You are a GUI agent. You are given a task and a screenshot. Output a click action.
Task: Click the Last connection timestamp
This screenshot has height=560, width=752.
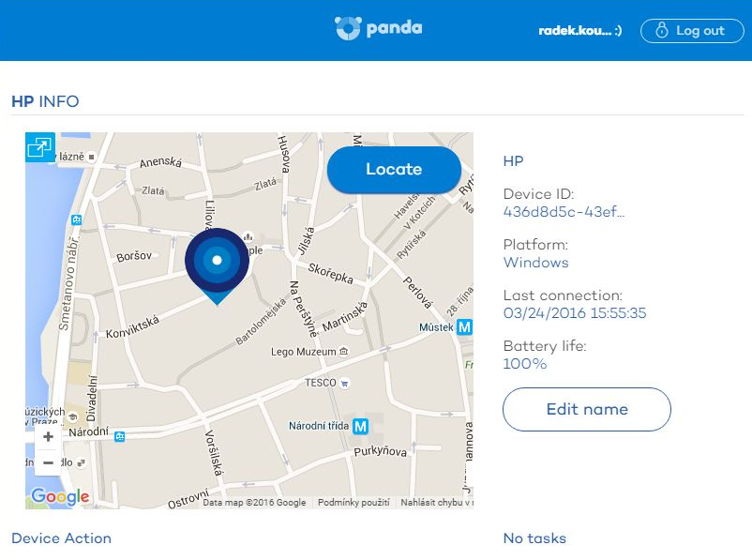574,313
